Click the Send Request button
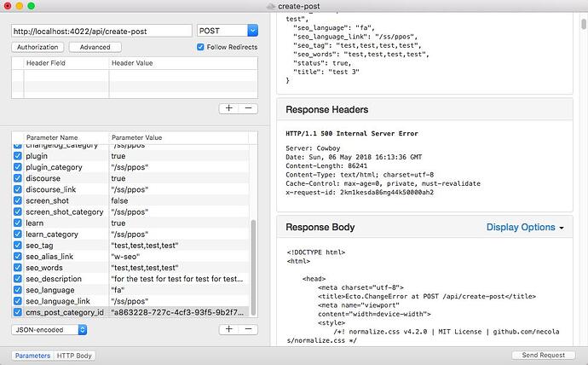This screenshot has height=365, width=588. point(544,355)
